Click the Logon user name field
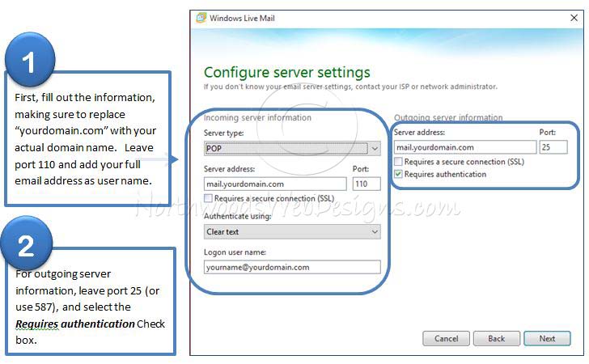The width and height of the screenshot is (589, 364). pyautogui.click(x=292, y=267)
